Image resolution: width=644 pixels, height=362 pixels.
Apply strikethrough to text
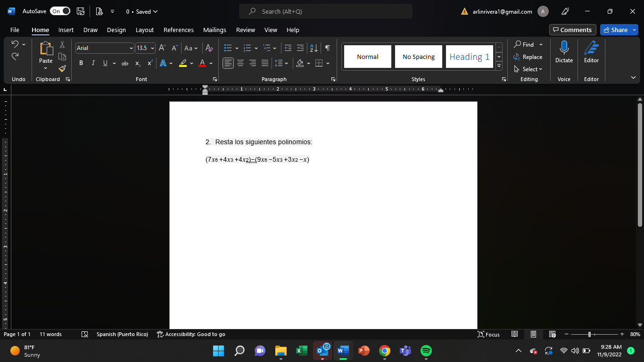click(124, 63)
